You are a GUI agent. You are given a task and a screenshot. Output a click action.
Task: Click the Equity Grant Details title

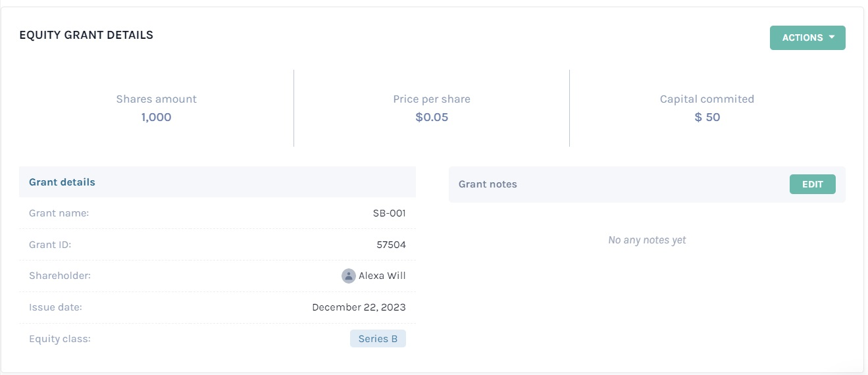point(86,36)
